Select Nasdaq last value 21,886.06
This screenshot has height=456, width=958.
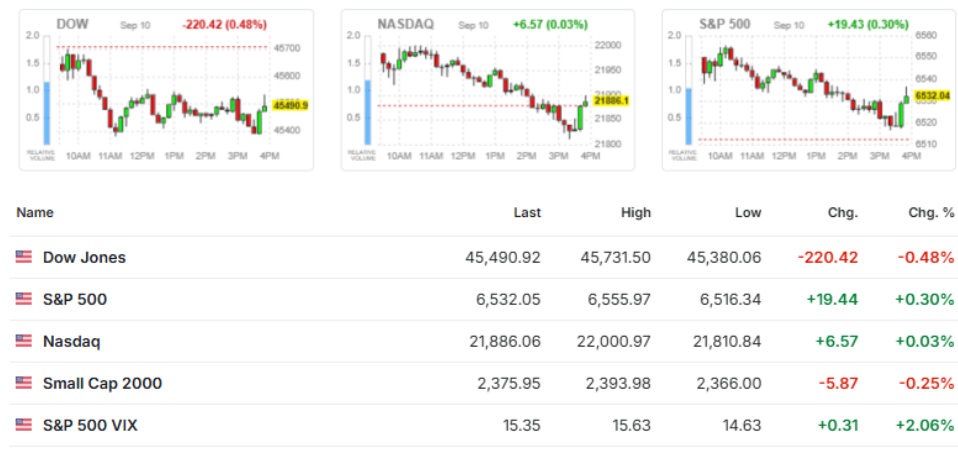[505, 341]
